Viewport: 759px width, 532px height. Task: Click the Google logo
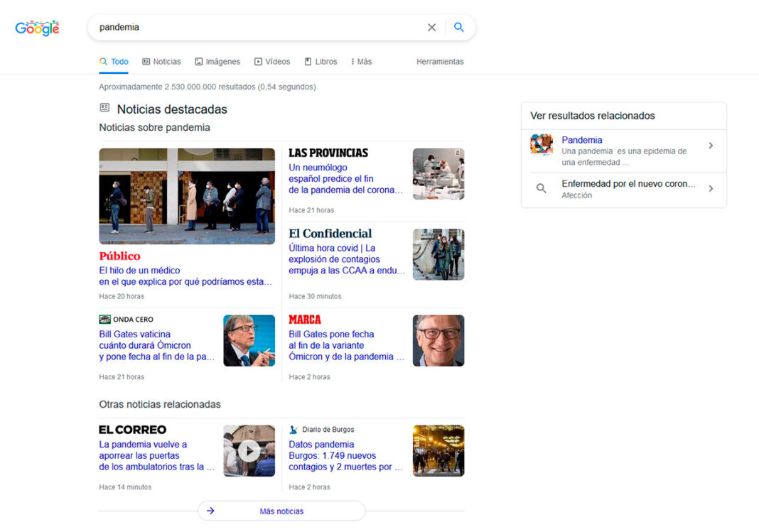[37, 28]
